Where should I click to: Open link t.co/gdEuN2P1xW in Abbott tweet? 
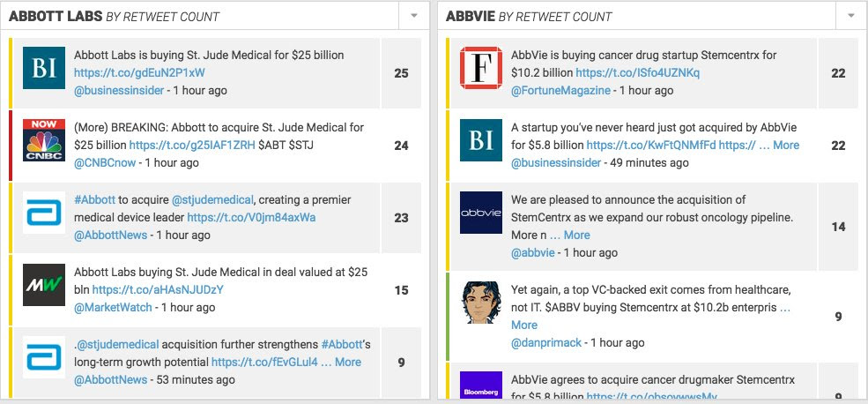pos(139,72)
